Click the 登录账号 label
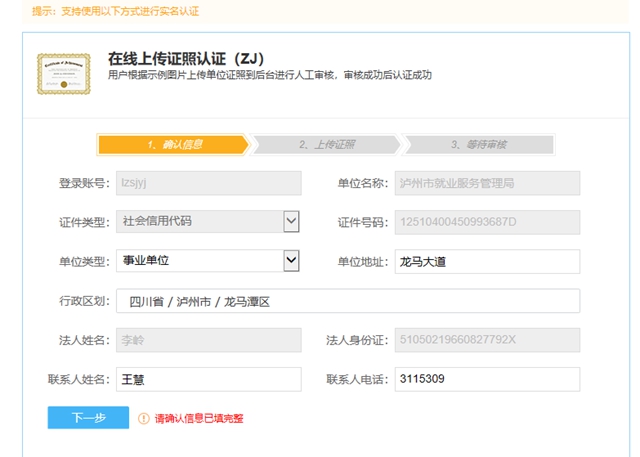This screenshot has height=457, width=640. 84,184
